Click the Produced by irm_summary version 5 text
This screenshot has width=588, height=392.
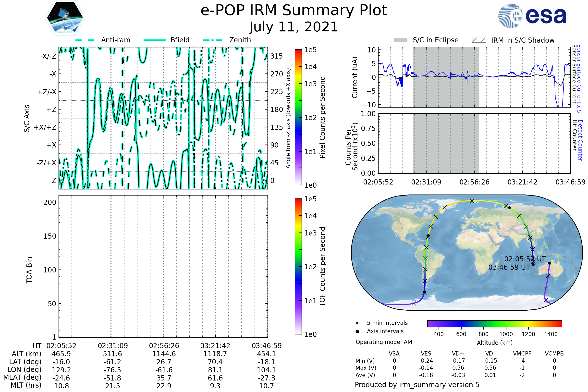pos(417,385)
